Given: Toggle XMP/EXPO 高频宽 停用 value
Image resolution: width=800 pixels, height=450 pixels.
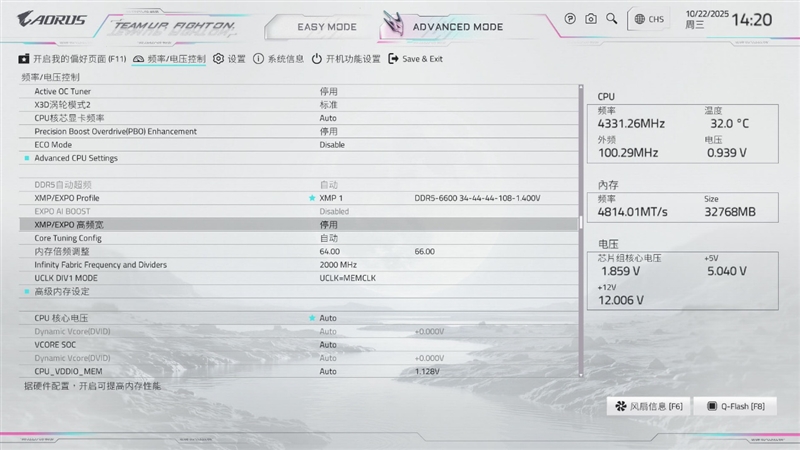Looking at the screenshot, I should (x=329, y=224).
